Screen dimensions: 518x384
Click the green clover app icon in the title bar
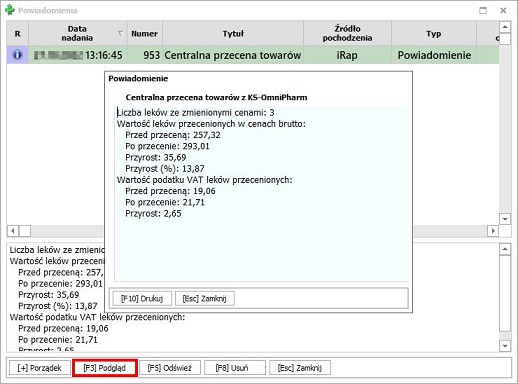[x=10, y=10]
